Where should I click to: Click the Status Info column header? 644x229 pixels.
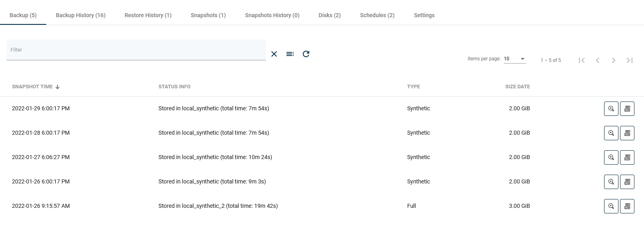click(174, 87)
